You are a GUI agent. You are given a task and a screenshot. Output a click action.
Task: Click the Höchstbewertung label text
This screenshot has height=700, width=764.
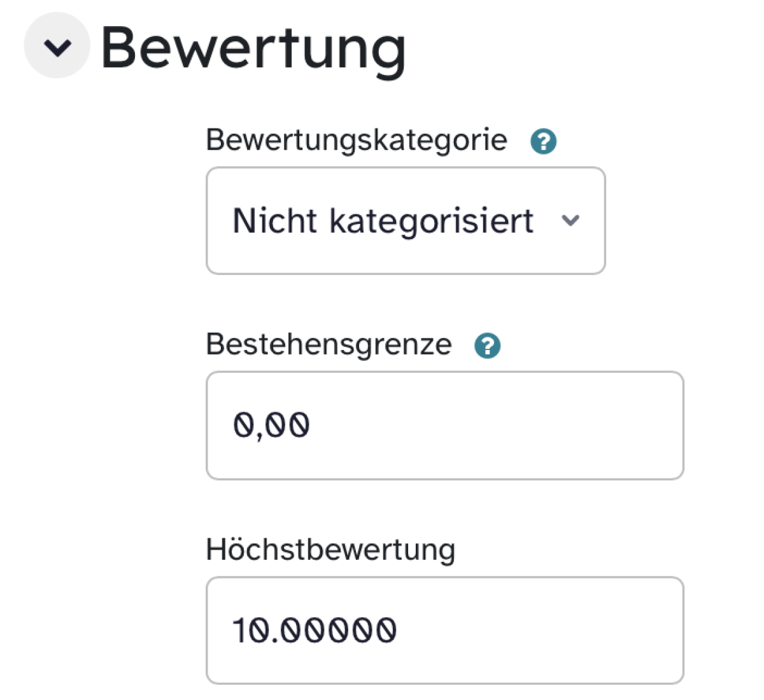tap(330, 550)
